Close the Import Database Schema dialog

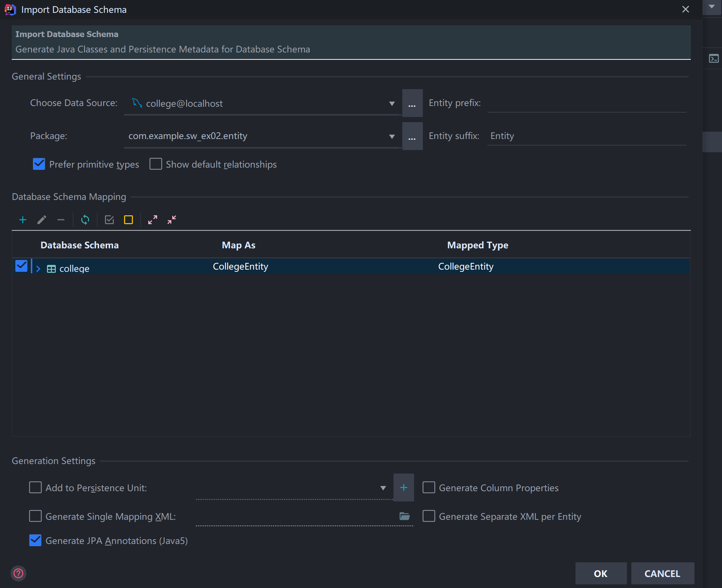pos(686,10)
